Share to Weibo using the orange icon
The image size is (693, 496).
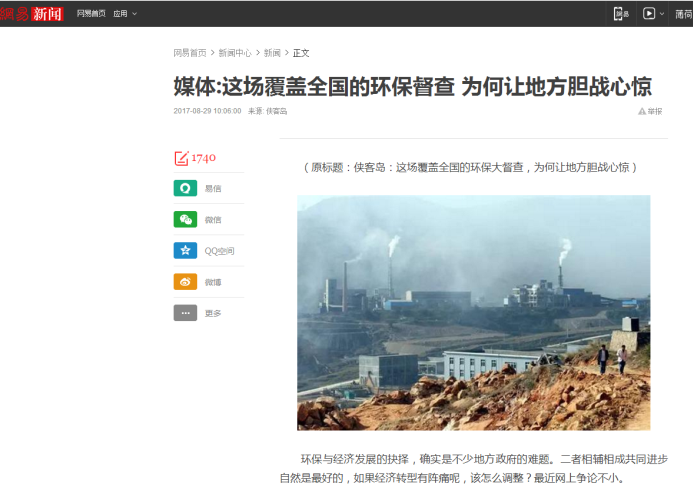[185, 282]
